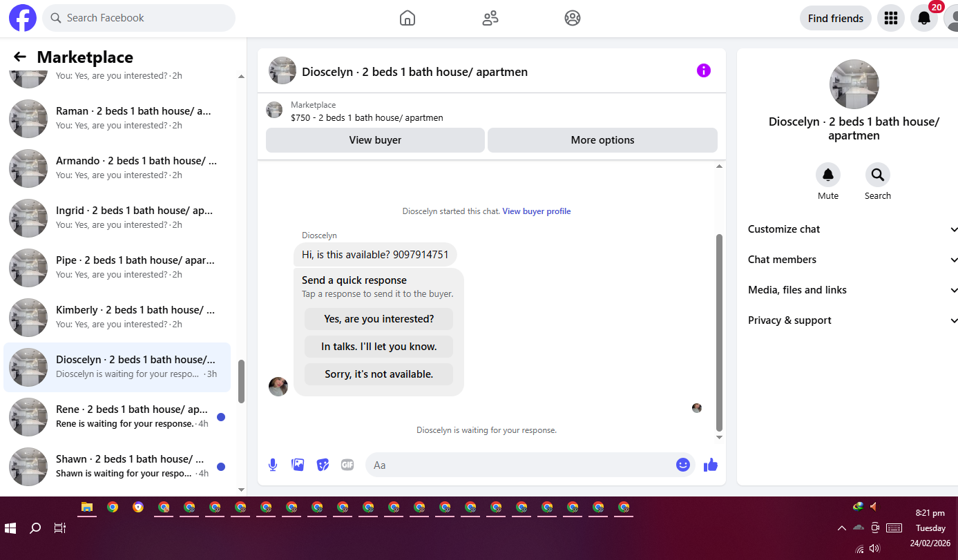Open Pipe's conversation in the list
The image size is (958, 560).
[x=117, y=268]
